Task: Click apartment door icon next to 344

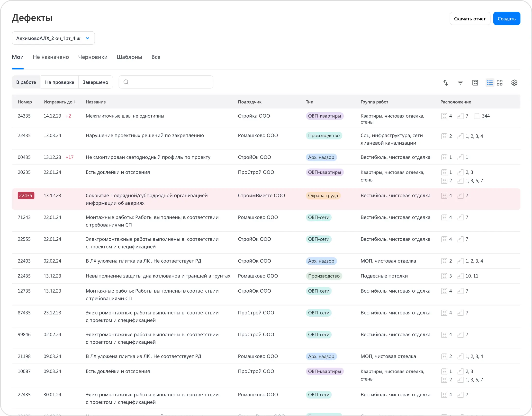Action: click(477, 116)
